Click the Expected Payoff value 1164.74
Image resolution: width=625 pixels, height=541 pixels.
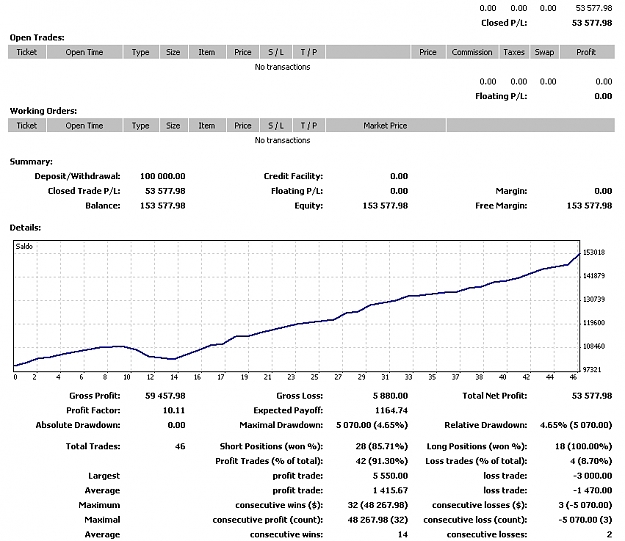tap(391, 410)
